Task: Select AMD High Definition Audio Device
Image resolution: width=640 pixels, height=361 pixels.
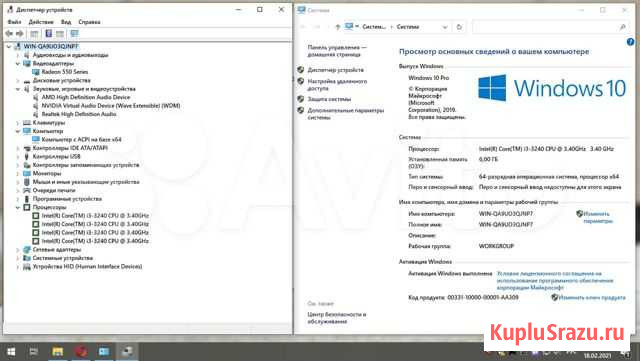Action: point(86,97)
